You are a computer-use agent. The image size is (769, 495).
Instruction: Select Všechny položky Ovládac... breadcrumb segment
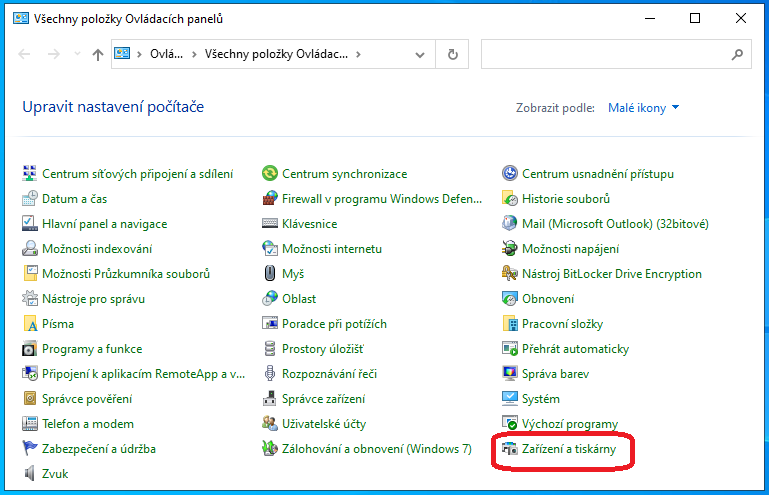point(276,54)
